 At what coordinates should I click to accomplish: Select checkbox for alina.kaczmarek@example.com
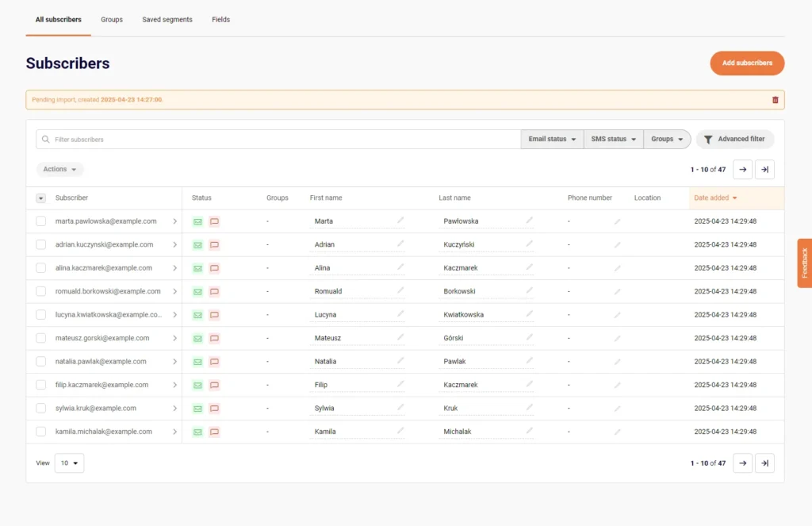(41, 268)
